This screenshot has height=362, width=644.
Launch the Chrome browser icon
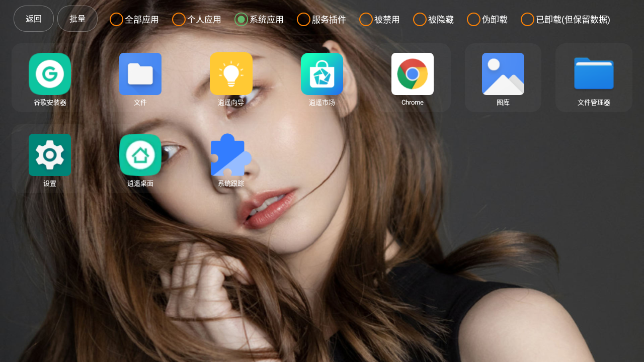point(413,74)
